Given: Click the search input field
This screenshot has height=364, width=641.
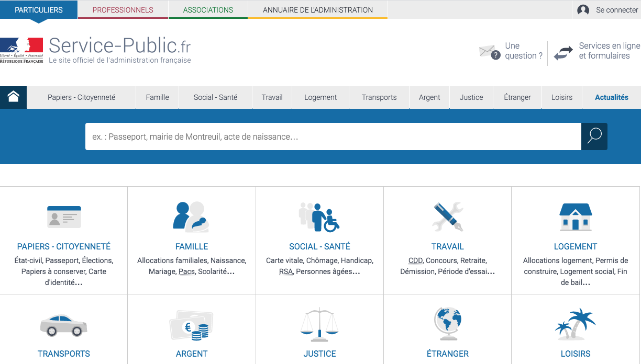Looking at the screenshot, I should click(333, 136).
